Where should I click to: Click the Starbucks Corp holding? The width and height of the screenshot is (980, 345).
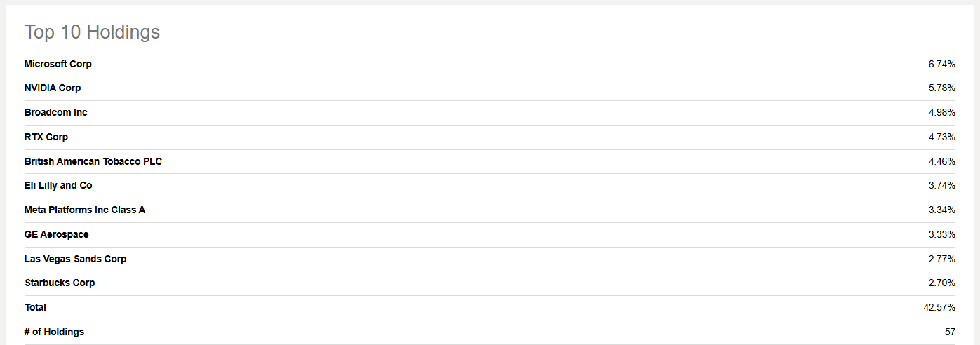point(60,283)
